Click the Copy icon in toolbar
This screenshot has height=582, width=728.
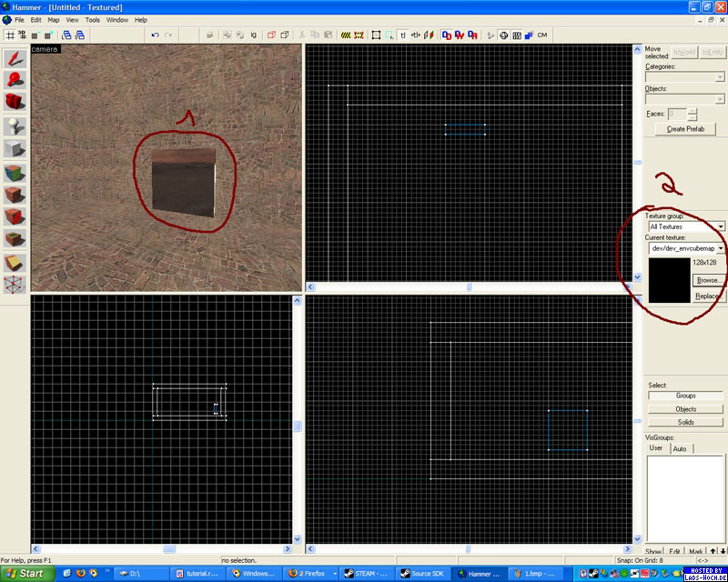(x=315, y=35)
